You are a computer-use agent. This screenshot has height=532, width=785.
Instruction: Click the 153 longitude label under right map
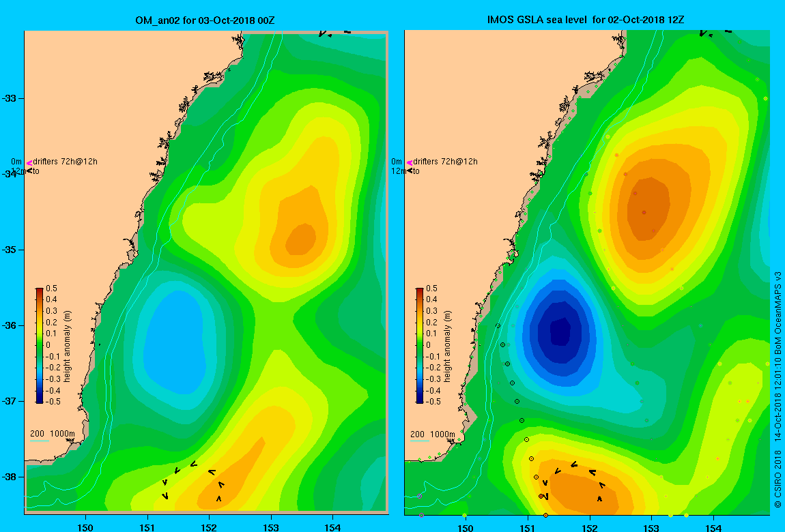tap(651, 527)
